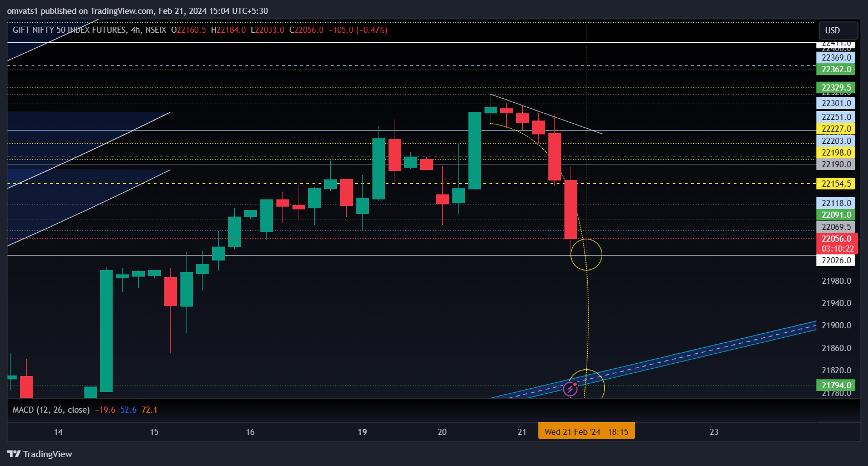Click date 15 on the time axis
Screen dimensions: 868x466
(x=154, y=432)
